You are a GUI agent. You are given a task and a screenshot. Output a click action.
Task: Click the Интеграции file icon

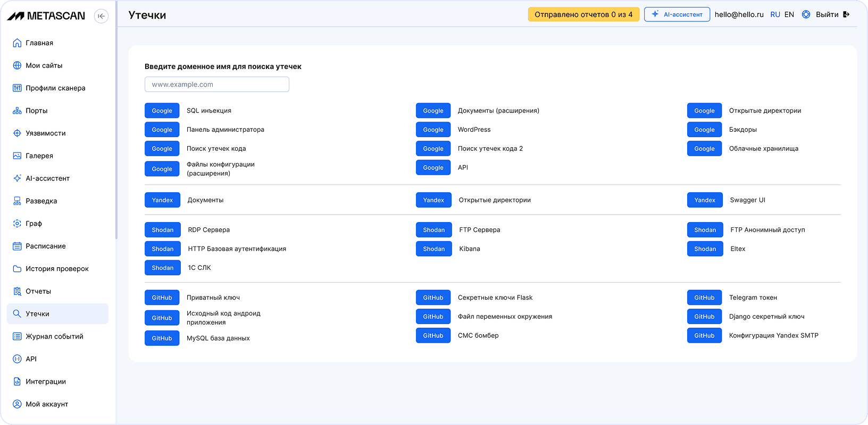pyautogui.click(x=17, y=381)
